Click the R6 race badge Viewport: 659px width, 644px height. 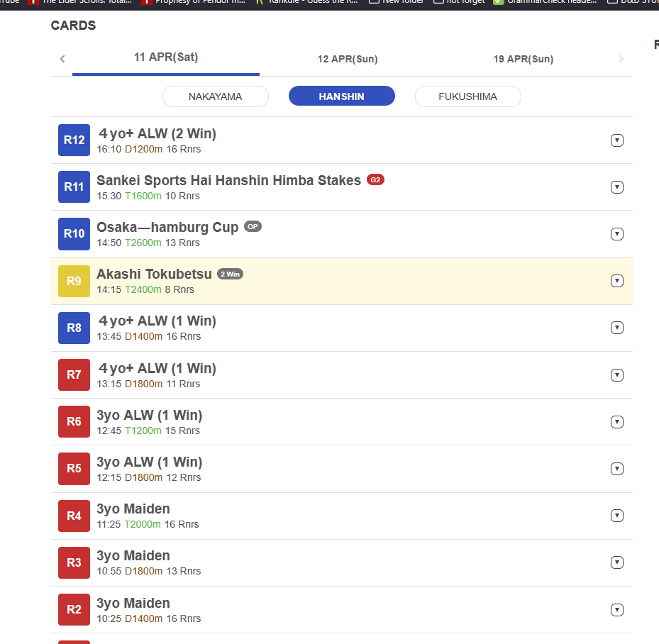coord(74,421)
